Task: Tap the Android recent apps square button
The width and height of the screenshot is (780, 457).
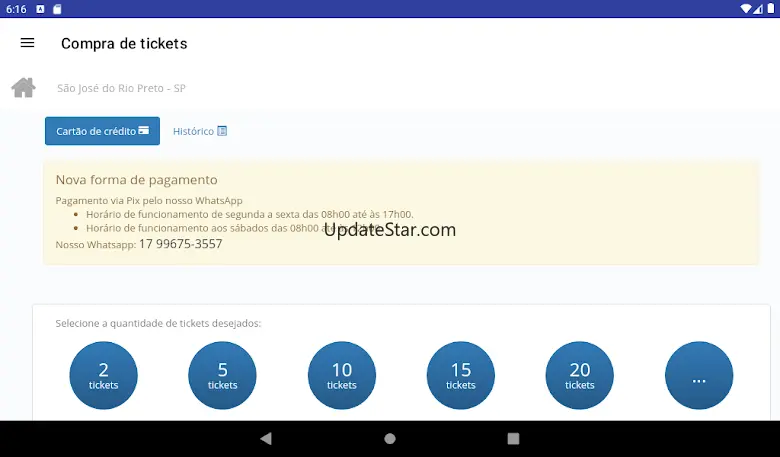Action: [513, 439]
